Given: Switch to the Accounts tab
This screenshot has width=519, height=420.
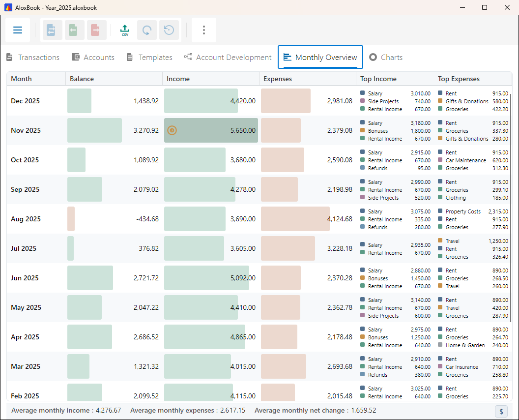Looking at the screenshot, I should (x=93, y=58).
